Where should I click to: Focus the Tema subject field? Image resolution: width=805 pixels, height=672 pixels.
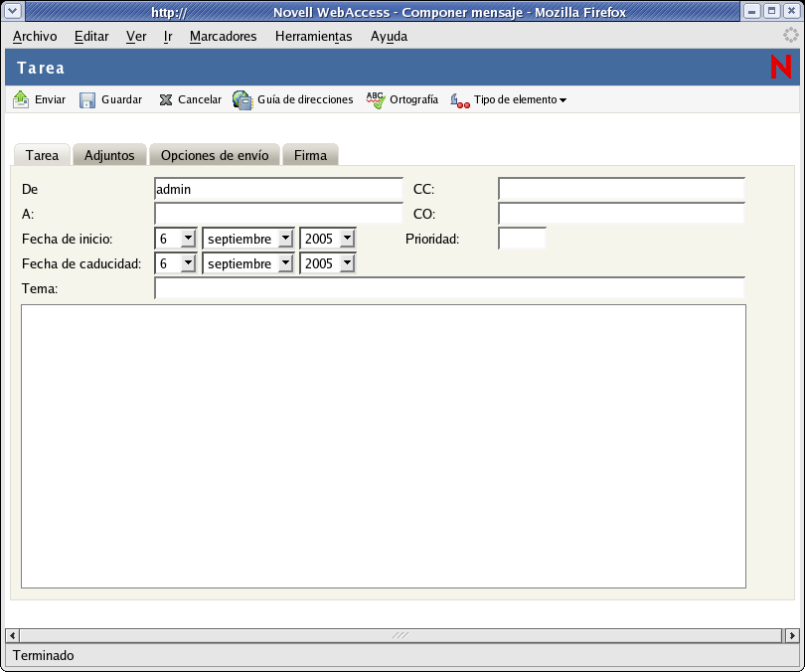pyautogui.click(x=449, y=288)
